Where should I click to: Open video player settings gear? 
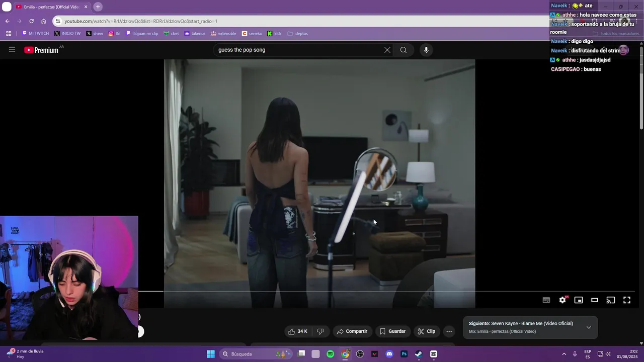click(562, 300)
